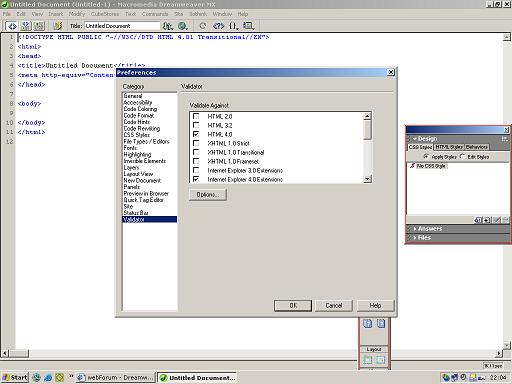The width and height of the screenshot is (512, 384).
Task: Switch to Behaviors tab
Action: [x=477, y=147]
